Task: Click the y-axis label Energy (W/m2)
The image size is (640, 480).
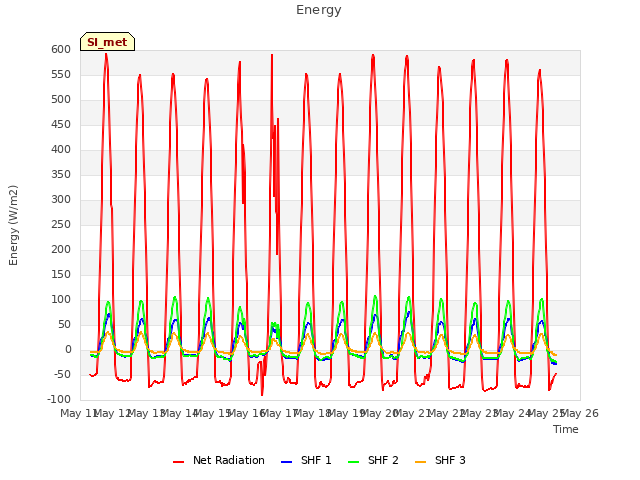Action: (x=13, y=225)
